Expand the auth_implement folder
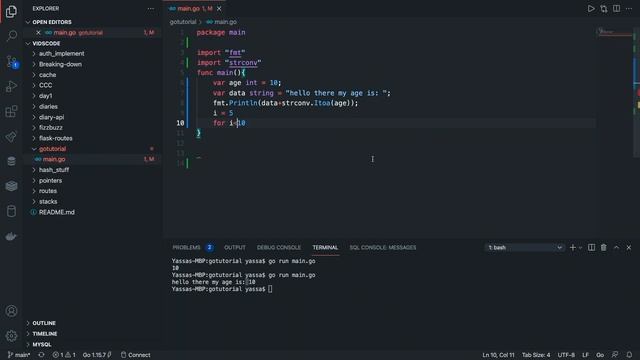 pos(61,53)
